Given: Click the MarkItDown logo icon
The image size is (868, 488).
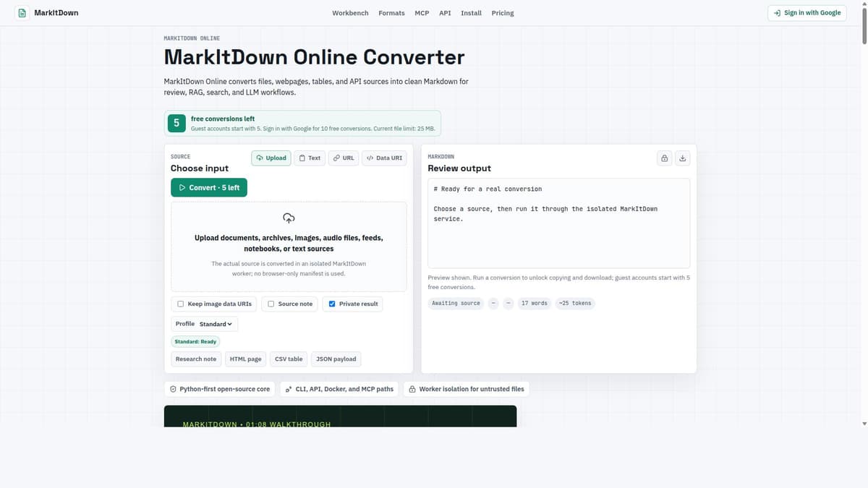Looking at the screenshot, I should pyautogui.click(x=22, y=13).
